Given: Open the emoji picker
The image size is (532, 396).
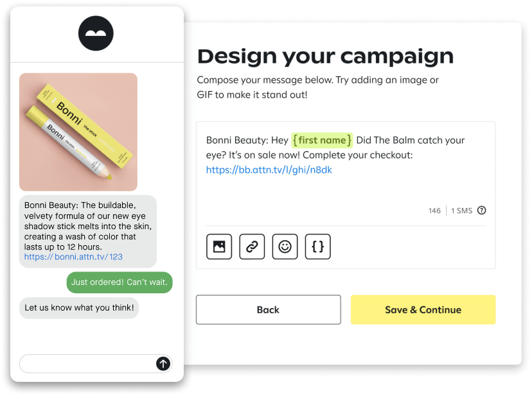Looking at the screenshot, I should [x=285, y=246].
